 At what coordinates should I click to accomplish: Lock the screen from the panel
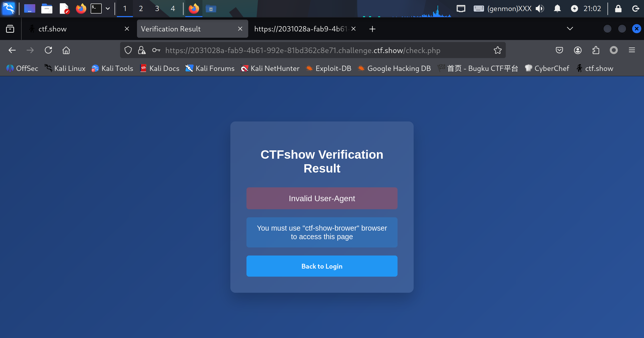tap(618, 9)
